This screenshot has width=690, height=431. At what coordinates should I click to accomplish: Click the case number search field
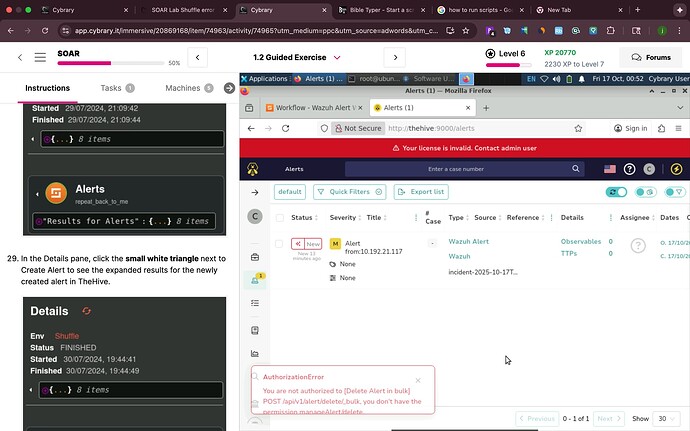(x=455, y=169)
